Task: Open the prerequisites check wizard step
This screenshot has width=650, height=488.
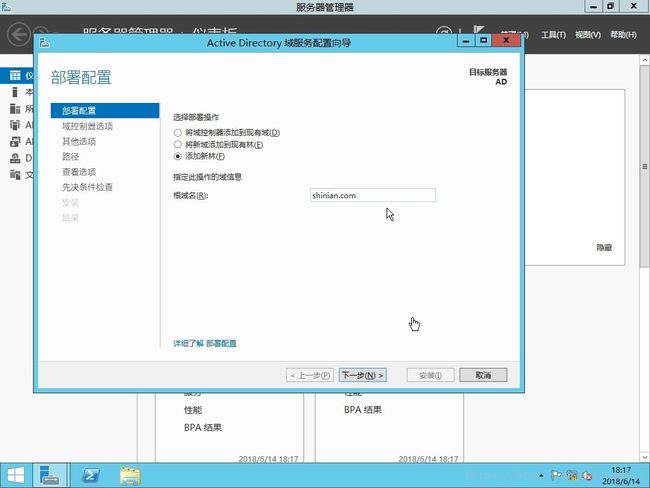Action: [87, 187]
